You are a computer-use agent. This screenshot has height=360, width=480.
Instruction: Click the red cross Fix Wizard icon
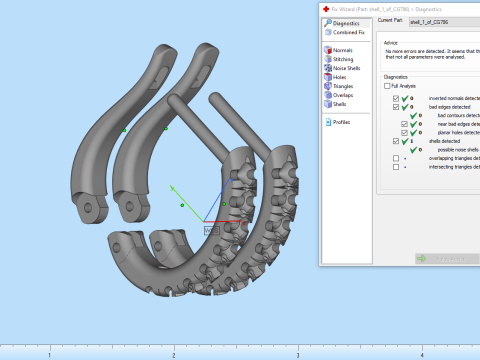[x=326, y=9]
